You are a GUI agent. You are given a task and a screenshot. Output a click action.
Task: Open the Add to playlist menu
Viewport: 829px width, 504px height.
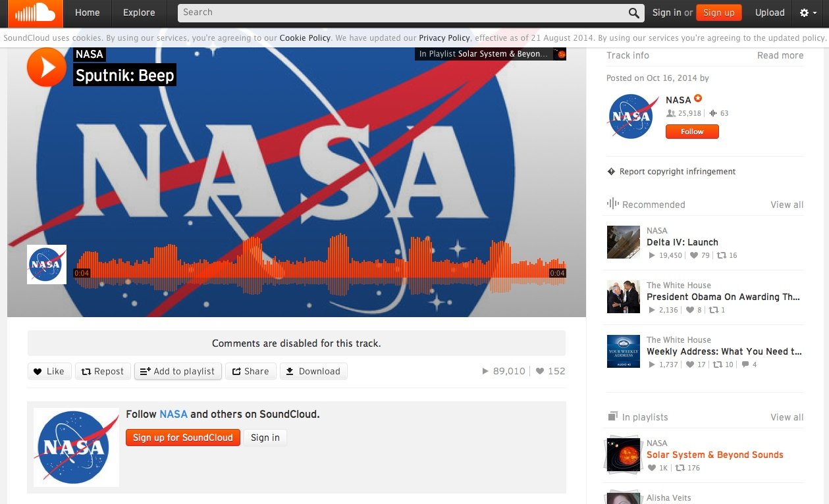178,371
